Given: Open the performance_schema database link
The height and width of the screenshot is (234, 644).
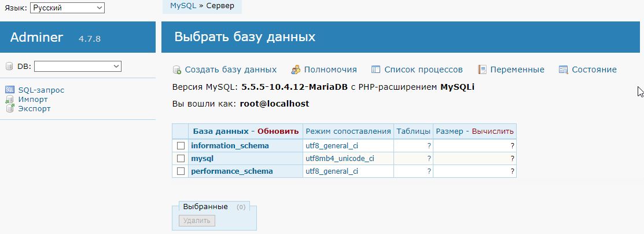Looking at the screenshot, I should pos(231,171).
